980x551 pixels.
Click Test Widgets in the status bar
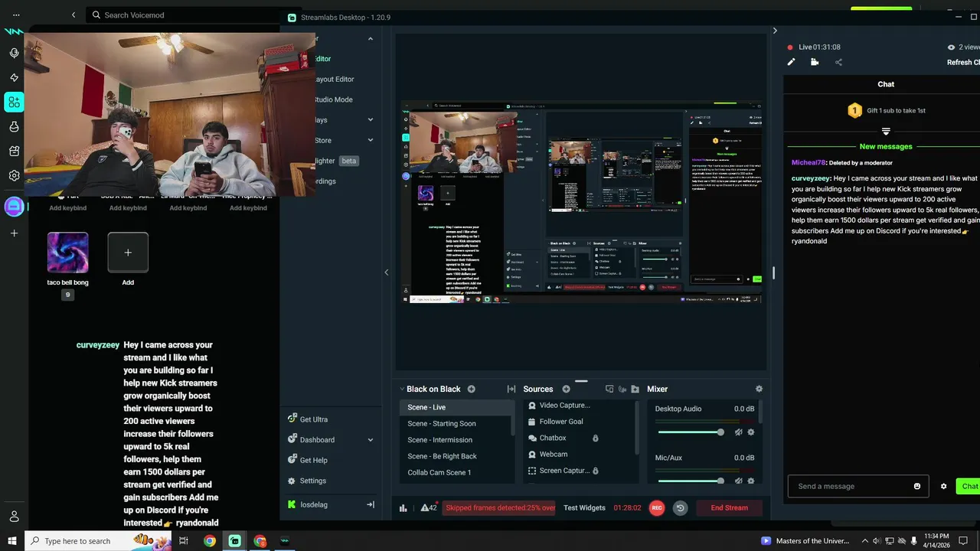click(x=584, y=507)
